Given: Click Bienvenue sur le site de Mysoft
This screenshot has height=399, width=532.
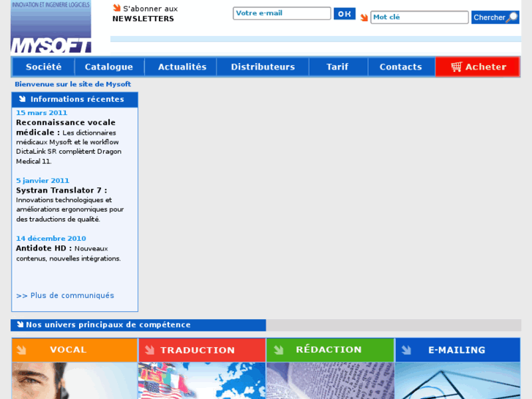Looking at the screenshot, I should click(73, 84).
